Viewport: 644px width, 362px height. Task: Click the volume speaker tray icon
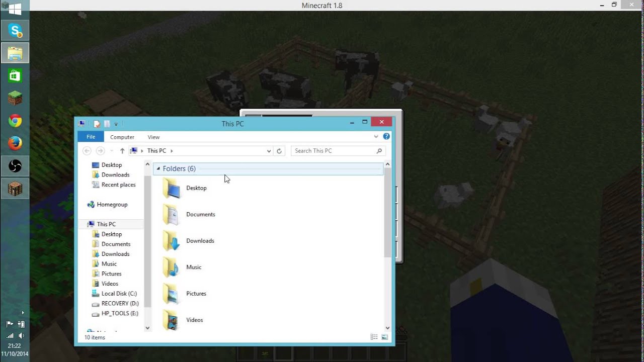click(21, 335)
